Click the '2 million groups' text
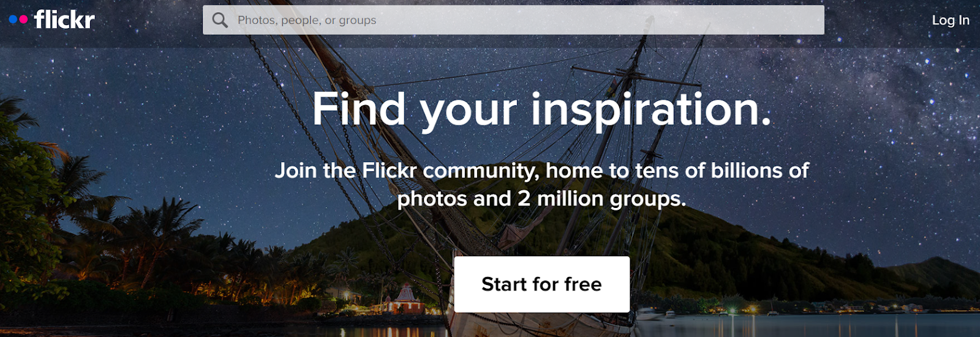This screenshot has height=337, width=980. (601, 199)
